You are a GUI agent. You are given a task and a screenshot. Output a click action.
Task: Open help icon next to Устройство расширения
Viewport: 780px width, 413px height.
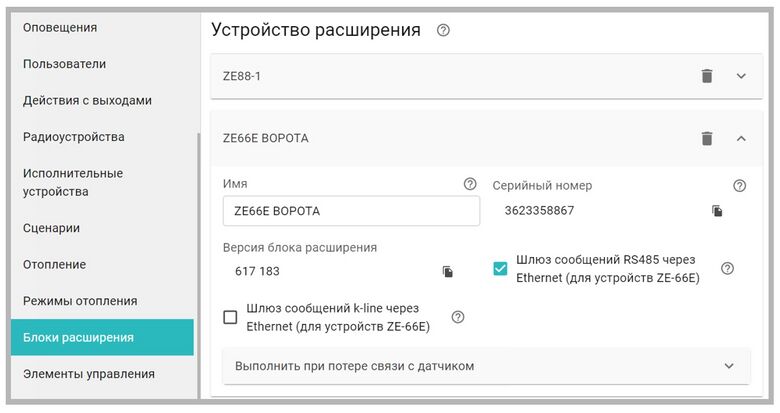coord(444,31)
